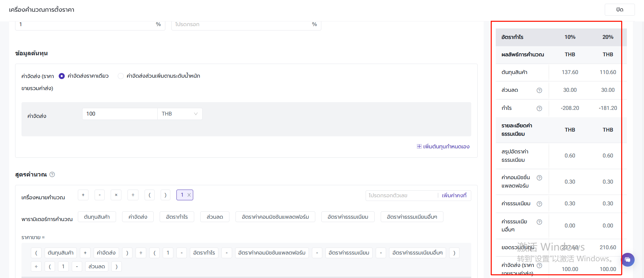Click เพิ่มต้นทุนกำหนดเอง link
644x278 pixels.
(x=443, y=146)
